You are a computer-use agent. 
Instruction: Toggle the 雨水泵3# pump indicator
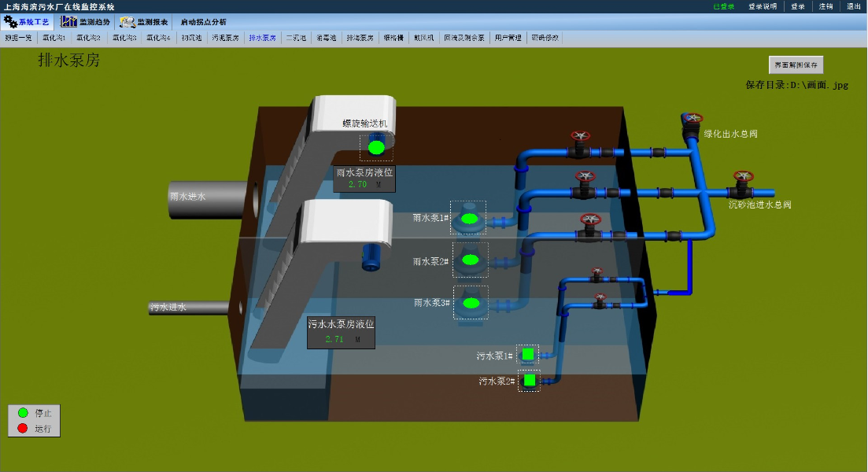coord(471,303)
